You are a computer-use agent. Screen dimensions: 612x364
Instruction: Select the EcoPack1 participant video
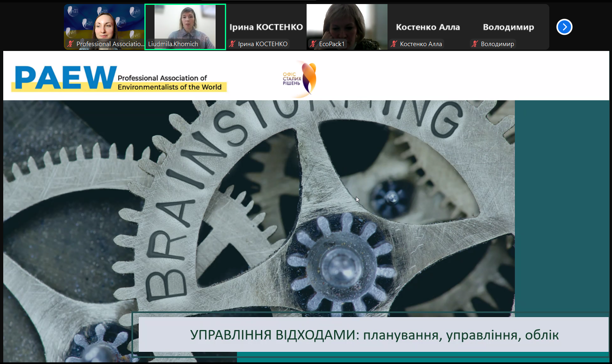(x=347, y=23)
